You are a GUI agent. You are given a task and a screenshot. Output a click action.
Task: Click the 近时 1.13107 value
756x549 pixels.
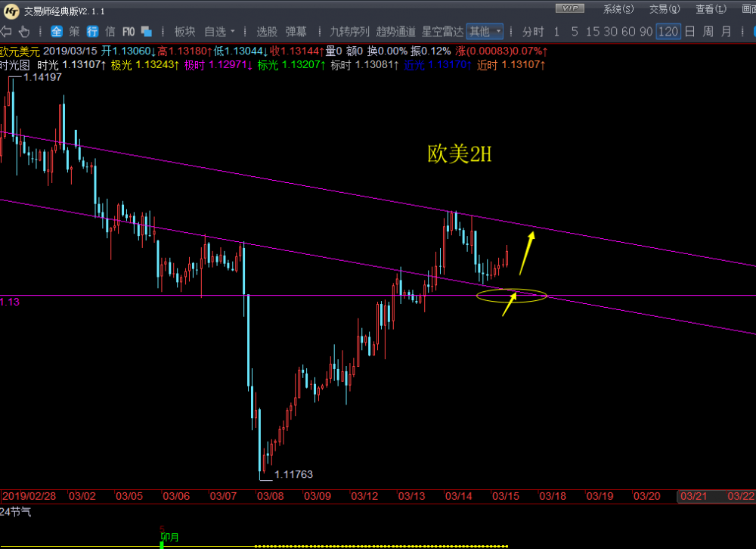tap(511, 64)
